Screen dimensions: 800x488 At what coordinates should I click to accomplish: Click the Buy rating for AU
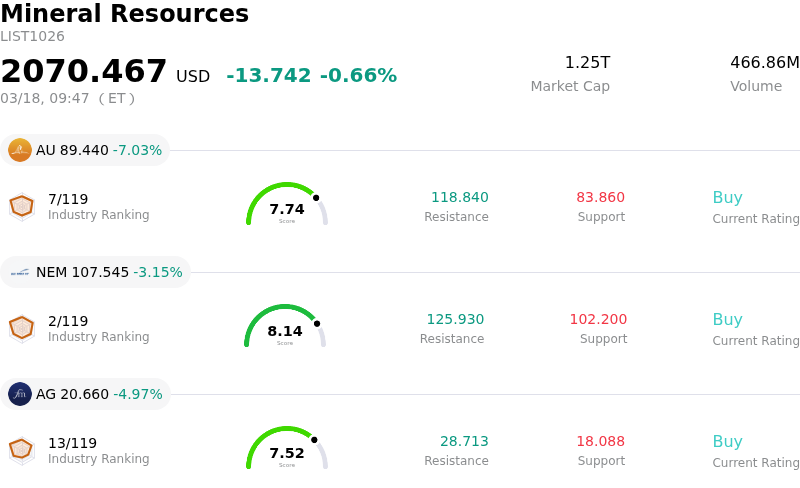point(727,198)
